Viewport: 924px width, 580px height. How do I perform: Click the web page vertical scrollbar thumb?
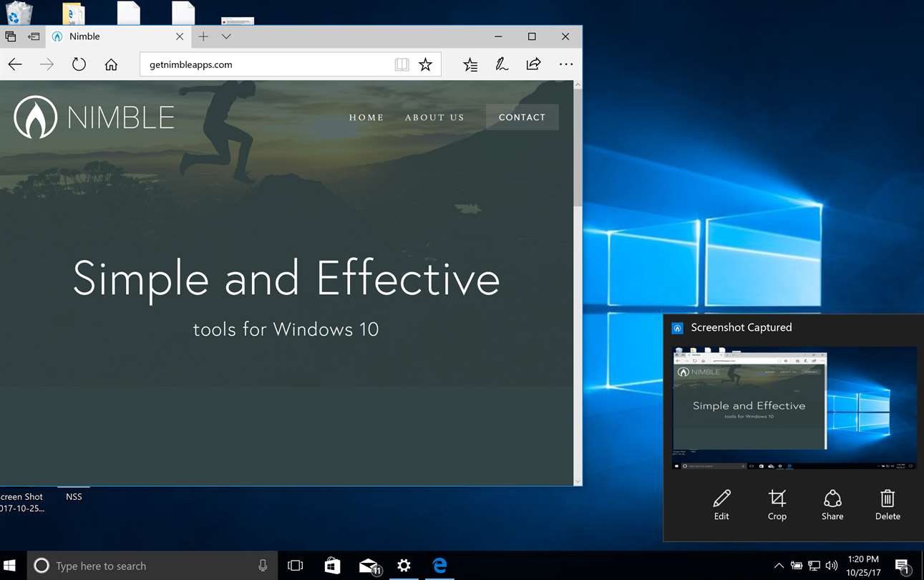578,149
